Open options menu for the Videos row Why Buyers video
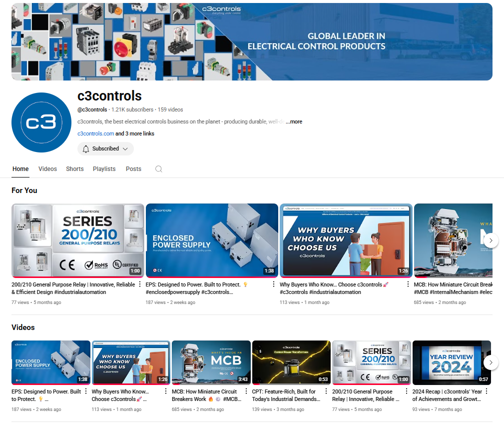504x427 pixels. point(166,391)
